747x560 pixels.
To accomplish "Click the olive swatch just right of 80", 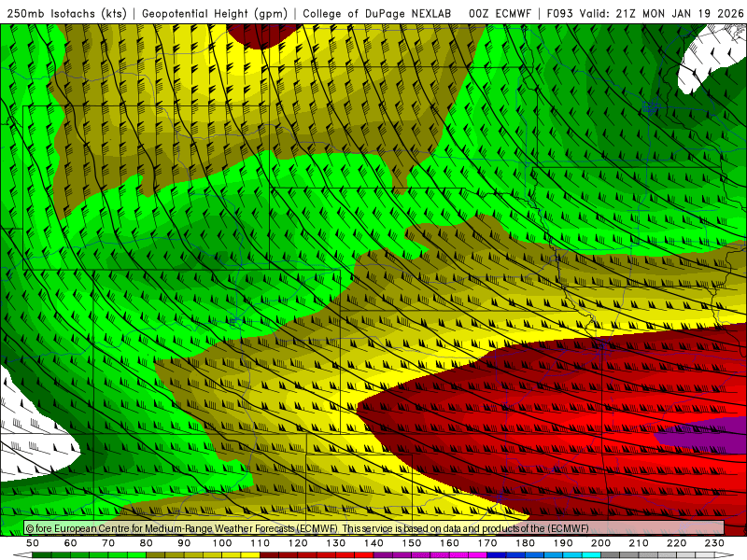I will click(x=155, y=555).
